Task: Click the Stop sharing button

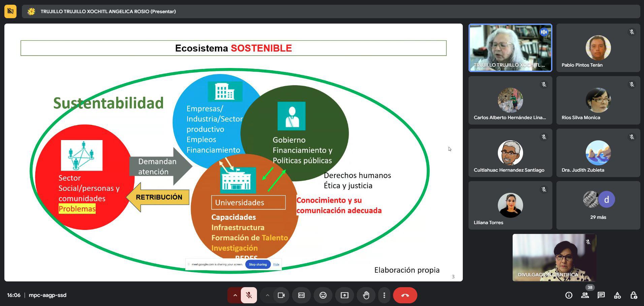Action: [x=258, y=264]
